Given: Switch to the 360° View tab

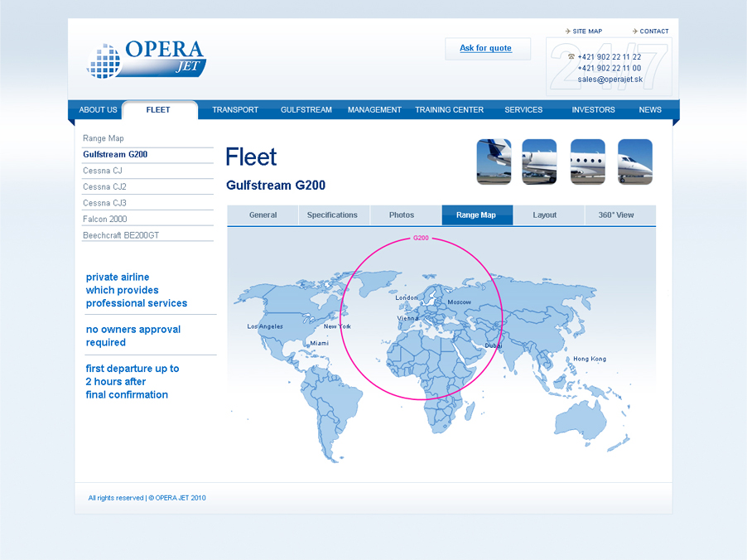Looking at the screenshot, I should point(620,215).
